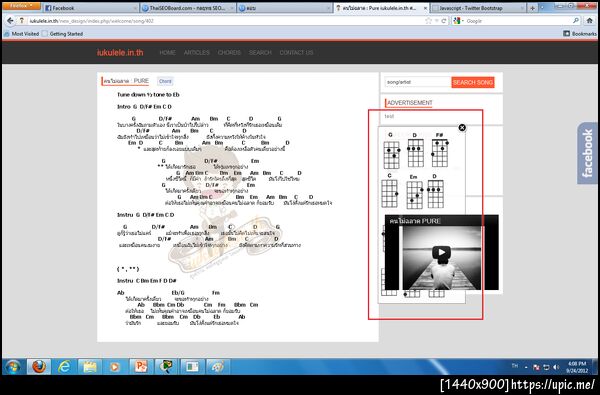The height and width of the screenshot is (395, 600).
Task: Click the 'Intro G D/F# Em C D' line
Action: (x=144, y=107)
